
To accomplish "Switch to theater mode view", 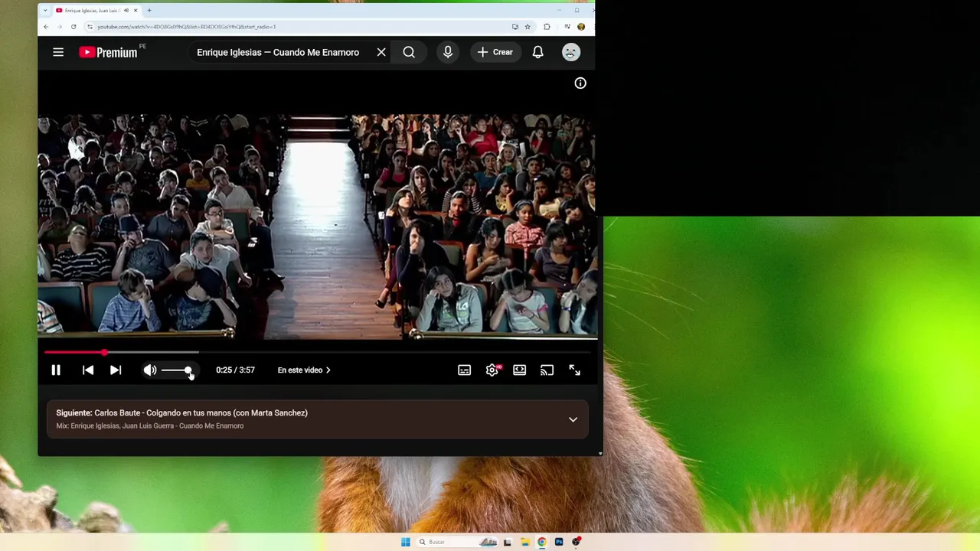I will click(x=520, y=370).
